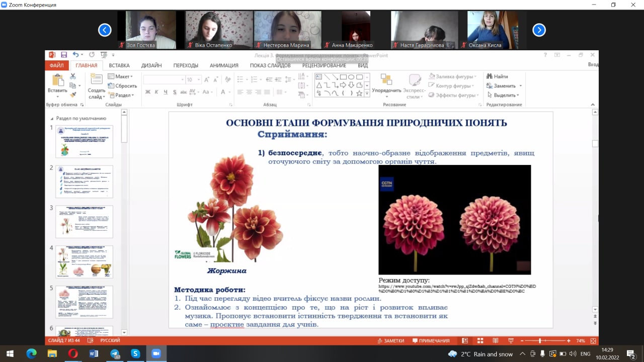The height and width of the screenshot is (362, 644).
Task: Open the ФАЙЛ tab
Action: click(57, 65)
